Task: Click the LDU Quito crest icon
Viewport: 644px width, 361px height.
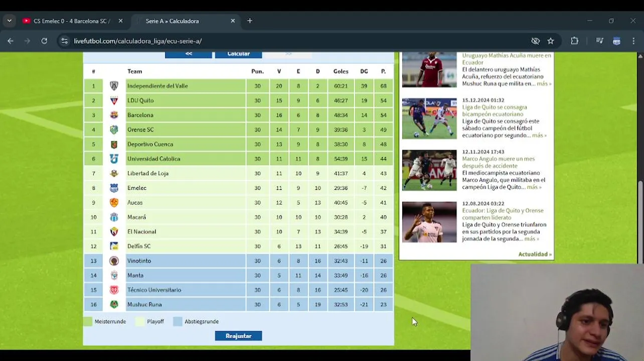Action: click(114, 100)
